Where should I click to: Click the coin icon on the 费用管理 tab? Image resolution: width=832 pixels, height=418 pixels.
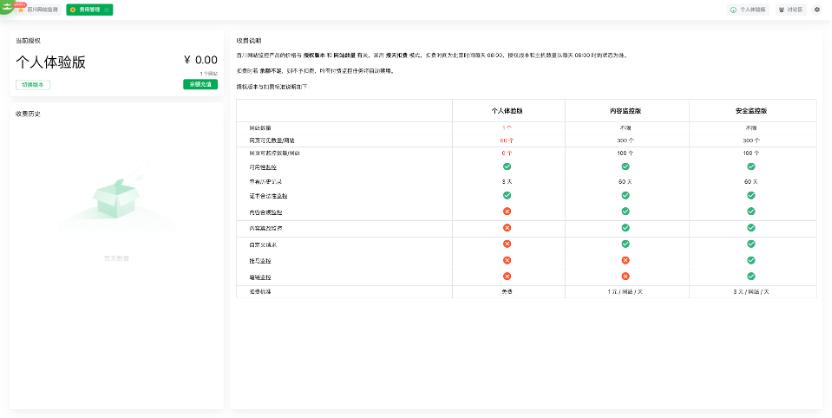[73, 10]
